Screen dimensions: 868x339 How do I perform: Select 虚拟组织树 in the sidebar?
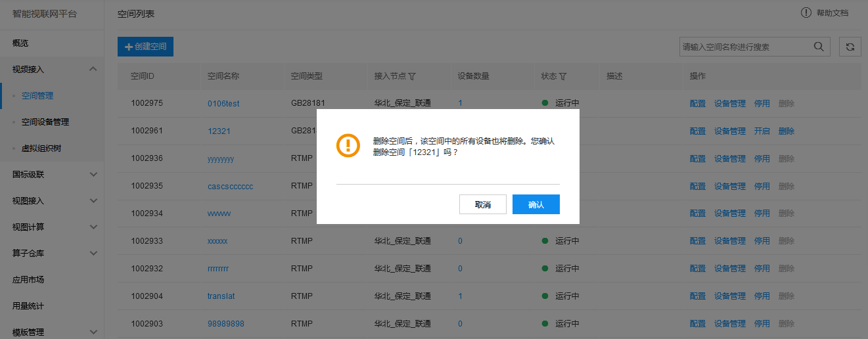[41, 148]
